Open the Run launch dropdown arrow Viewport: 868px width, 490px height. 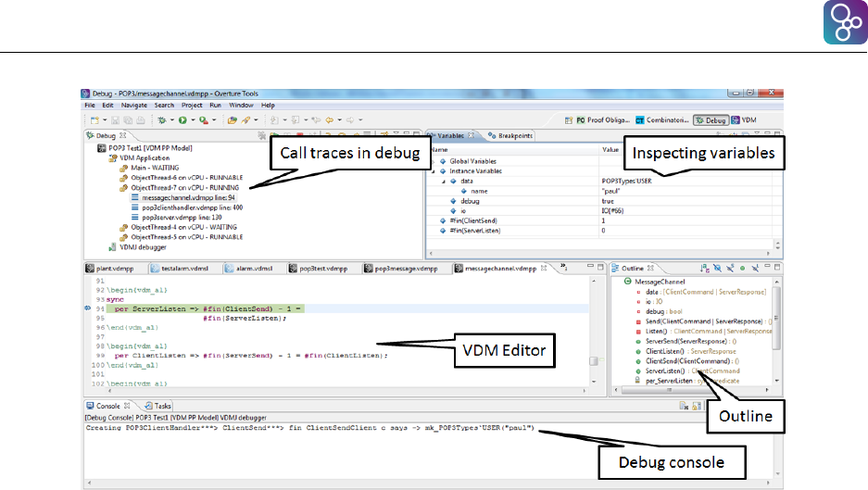tap(193, 120)
